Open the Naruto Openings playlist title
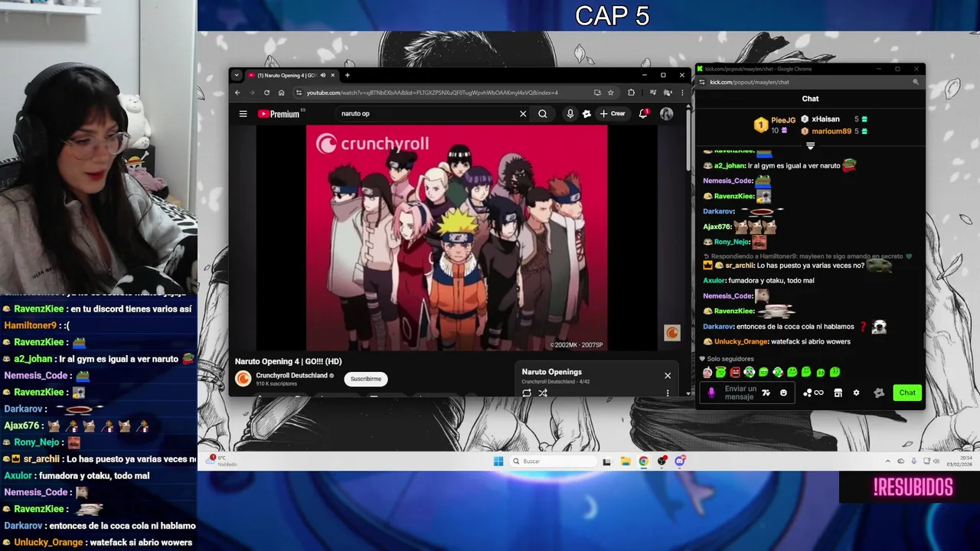 coord(551,372)
